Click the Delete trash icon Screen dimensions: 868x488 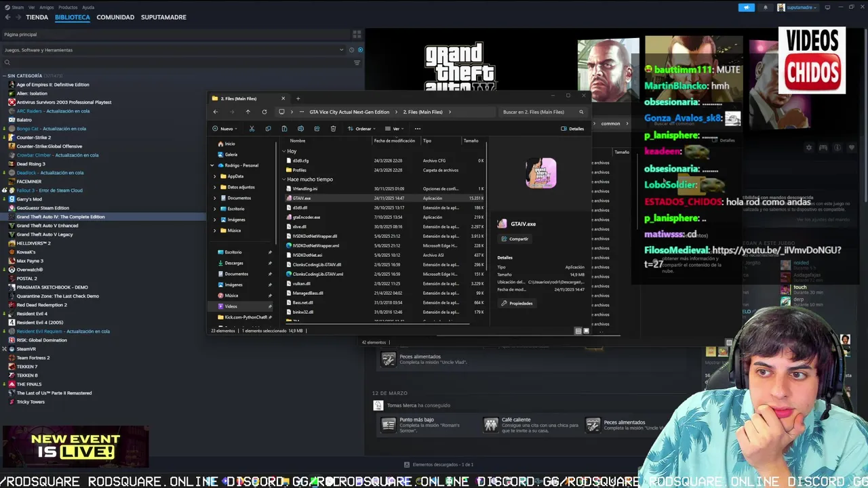(x=333, y=129)
